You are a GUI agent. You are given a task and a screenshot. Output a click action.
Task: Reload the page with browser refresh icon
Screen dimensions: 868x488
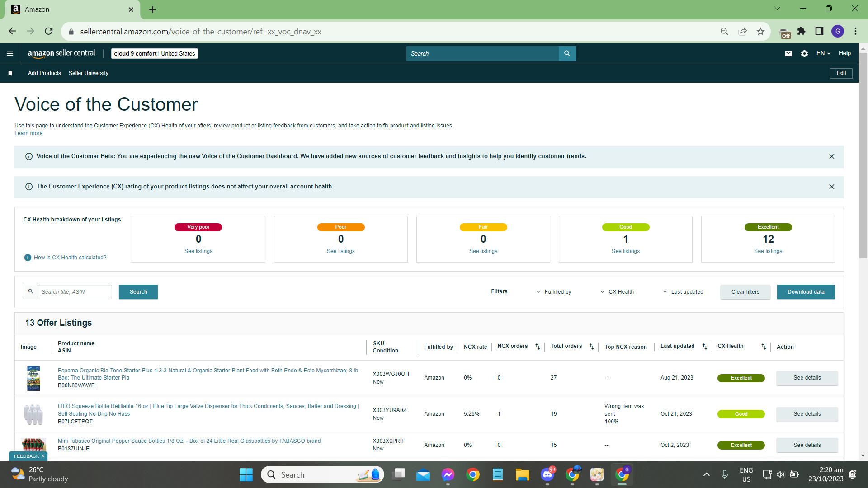point(49,31)
